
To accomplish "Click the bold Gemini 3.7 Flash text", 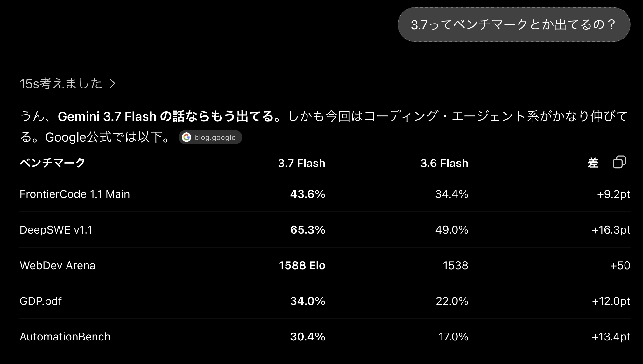I will 107,116.
